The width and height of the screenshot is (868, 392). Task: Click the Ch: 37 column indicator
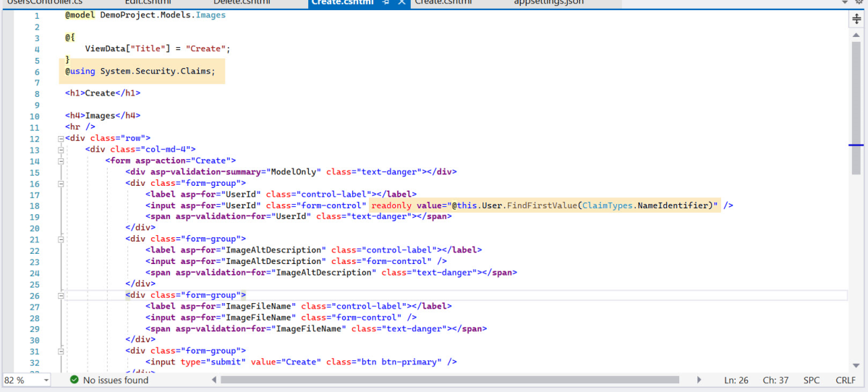pos(775,380)
